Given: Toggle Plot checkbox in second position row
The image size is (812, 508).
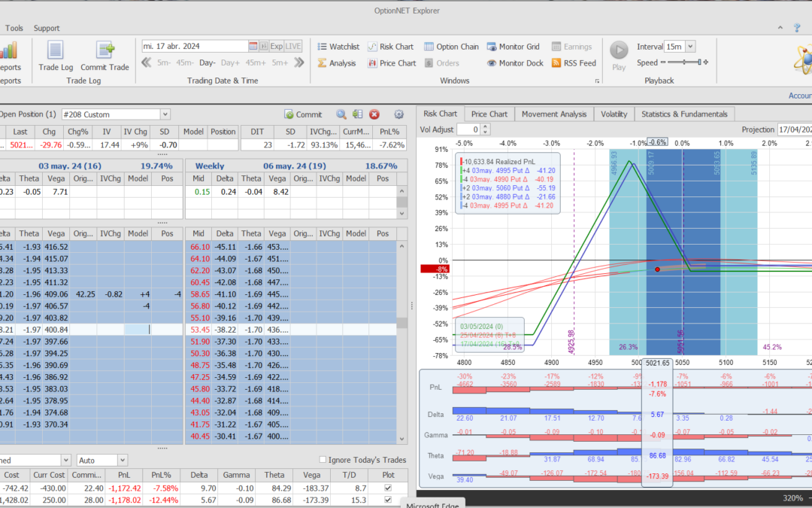Looking at the screenshot, I should pos(388,500).
